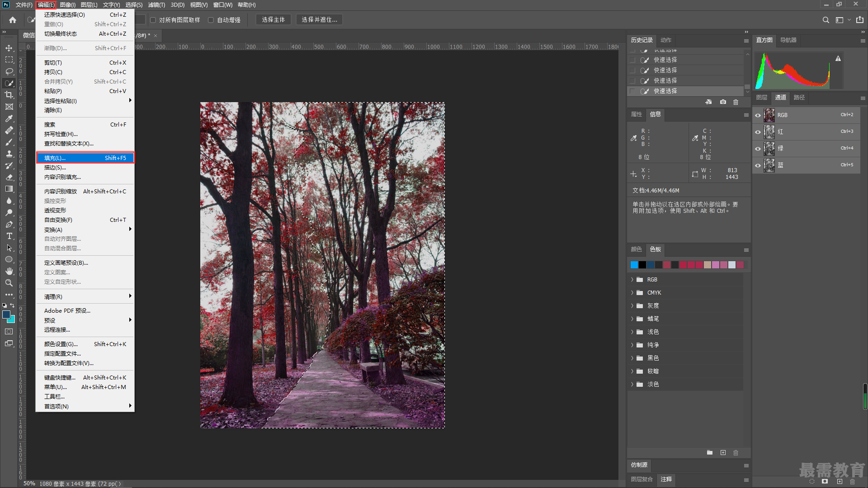The image size is (868, 488).
Task: Enable 对所有图层取样 checkbox
Action: [153, 20]
